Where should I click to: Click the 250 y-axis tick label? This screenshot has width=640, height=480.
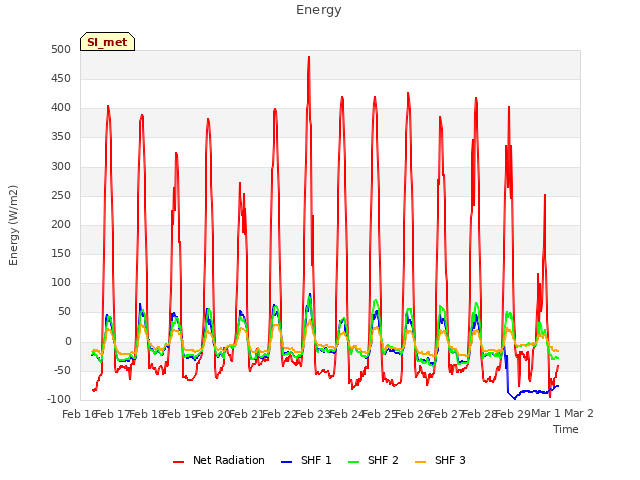61,196
